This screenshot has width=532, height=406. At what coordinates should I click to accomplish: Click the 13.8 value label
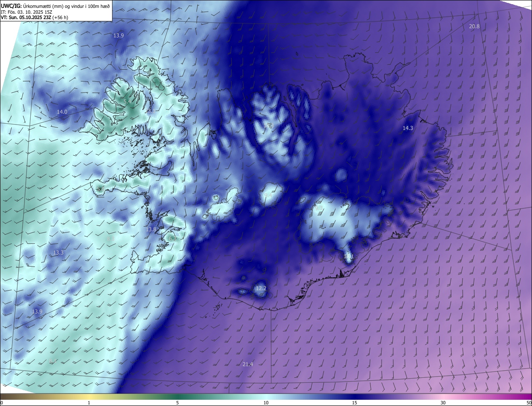pyautogui.click(x=151, y=230)
